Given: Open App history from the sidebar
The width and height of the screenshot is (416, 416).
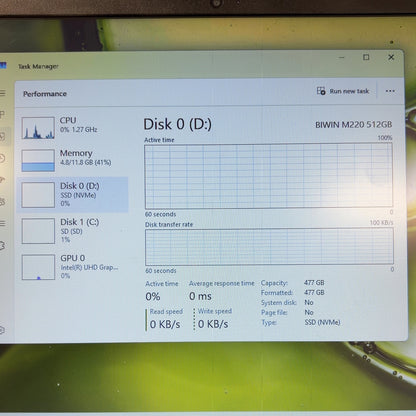Looking at the screenshot, I should (2, 158).
